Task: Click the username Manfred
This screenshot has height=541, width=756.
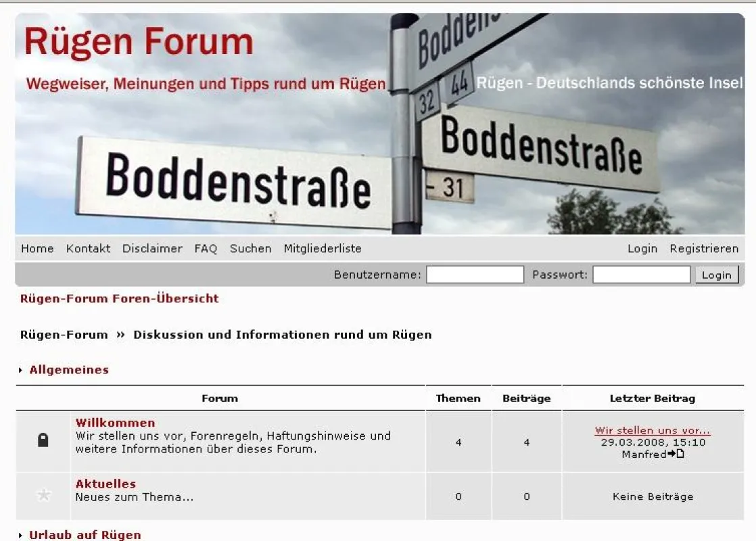Action: point(644,454)
